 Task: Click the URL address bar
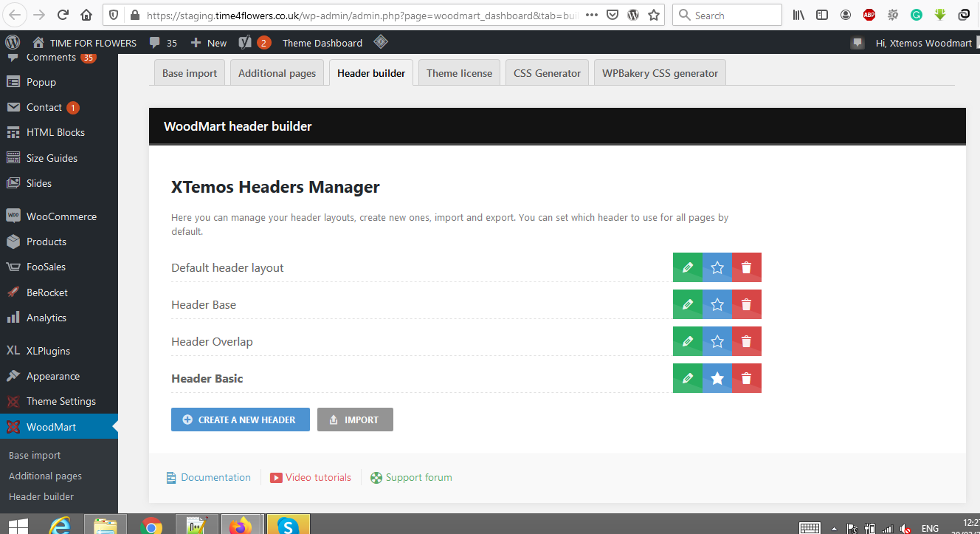pos(362,15)
